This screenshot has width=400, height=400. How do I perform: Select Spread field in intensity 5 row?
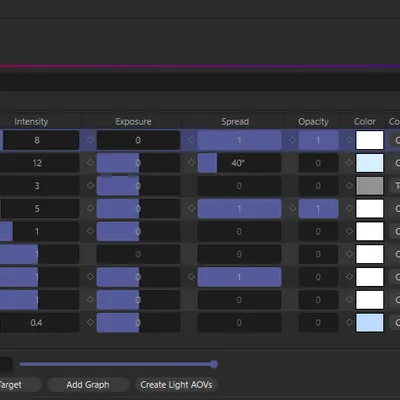[x=239, y=208]
